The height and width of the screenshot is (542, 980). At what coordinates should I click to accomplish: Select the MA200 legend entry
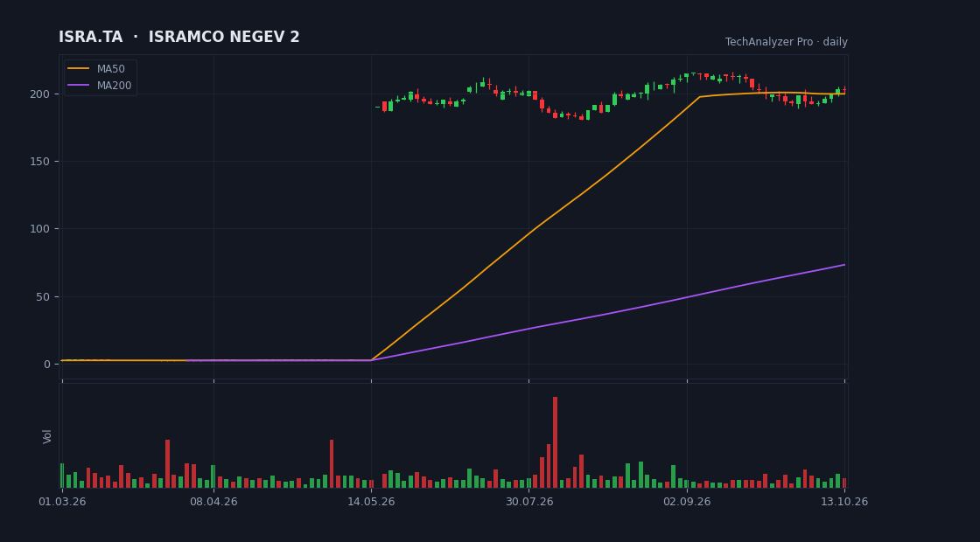point(100,86)
